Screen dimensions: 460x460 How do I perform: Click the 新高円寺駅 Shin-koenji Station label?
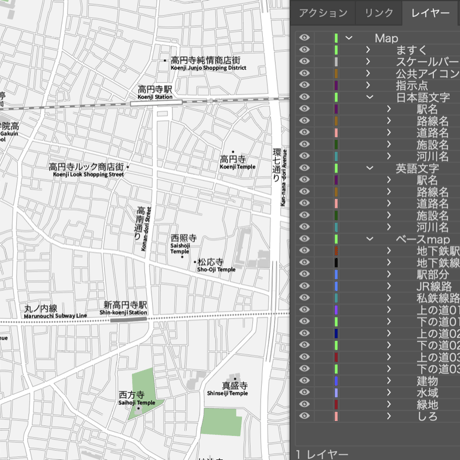click(124, 308)
